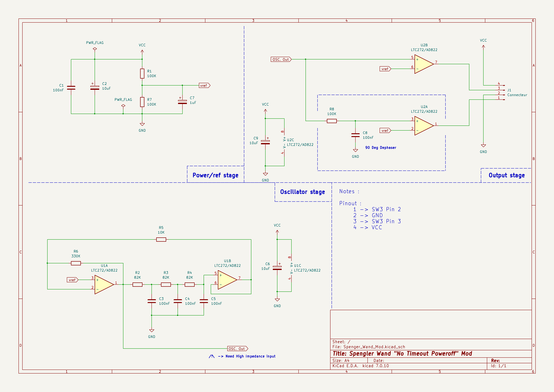Viewport: 554px width, 392px height.
Task: Click the 'Oscillator stage' heading text
Action: (302, 192)
